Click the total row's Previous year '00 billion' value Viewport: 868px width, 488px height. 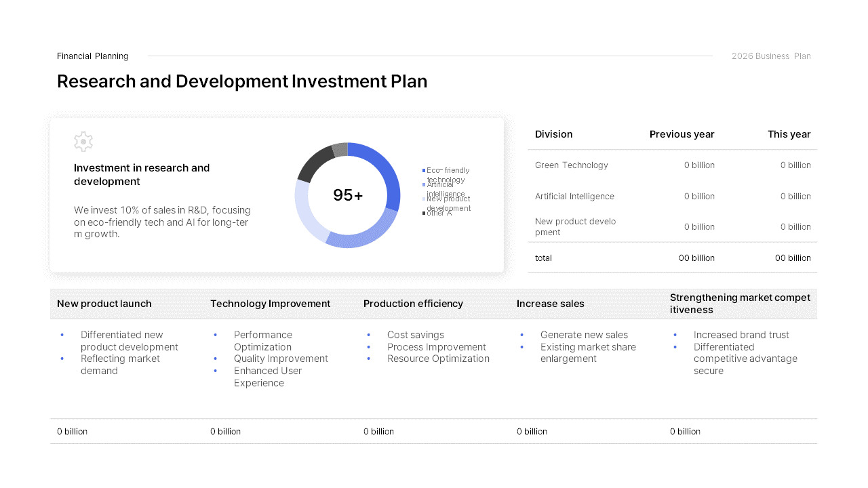point(697,258)
